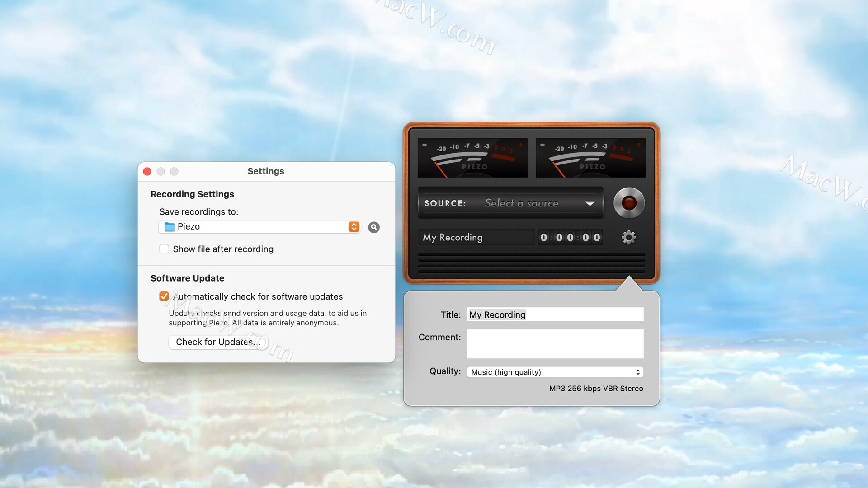The image size is (868, 488).
Task: Click the SOURCE: label
Action: click(445, 203)
